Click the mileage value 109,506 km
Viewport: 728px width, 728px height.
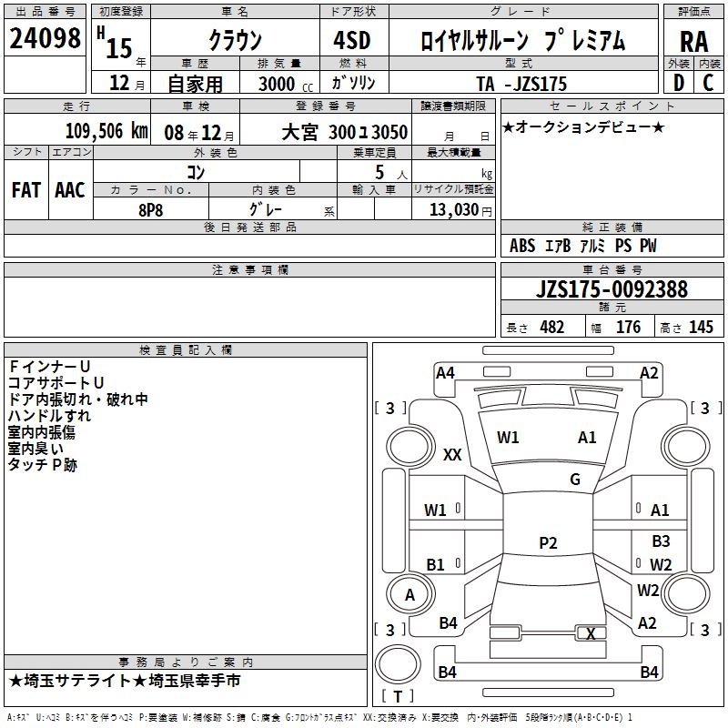tap(106, 131)
